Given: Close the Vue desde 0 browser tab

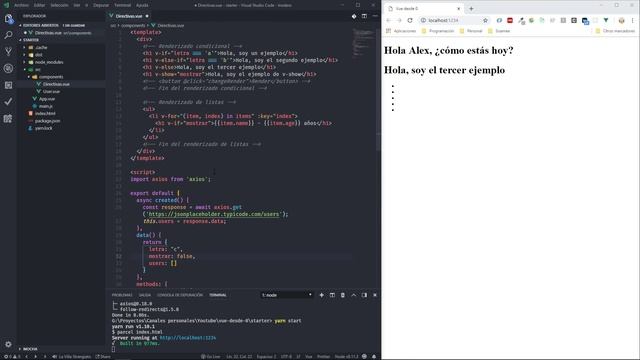Looking at the screenshot, I should [459, 9].
